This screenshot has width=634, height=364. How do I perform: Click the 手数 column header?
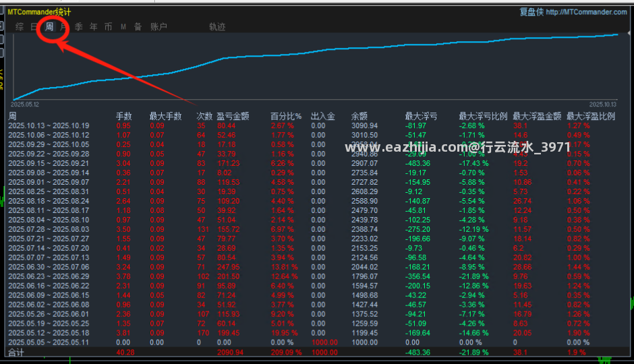coord(123,117)
